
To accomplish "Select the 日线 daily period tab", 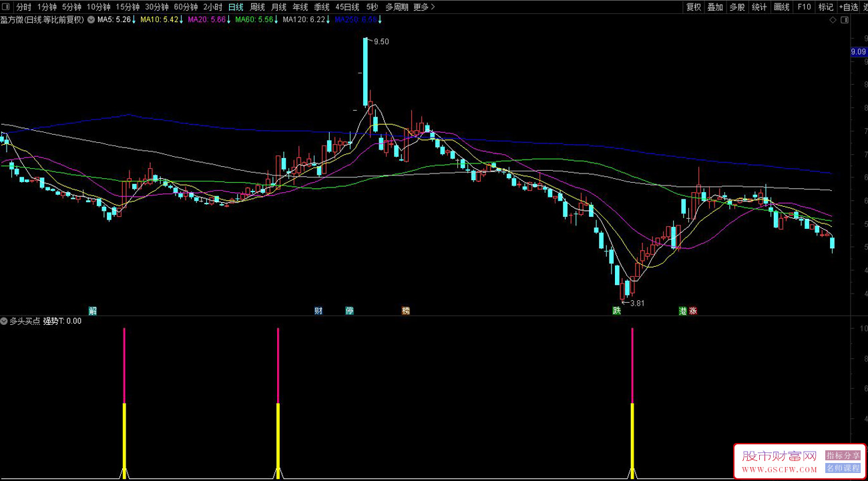I will click(236, 7).
